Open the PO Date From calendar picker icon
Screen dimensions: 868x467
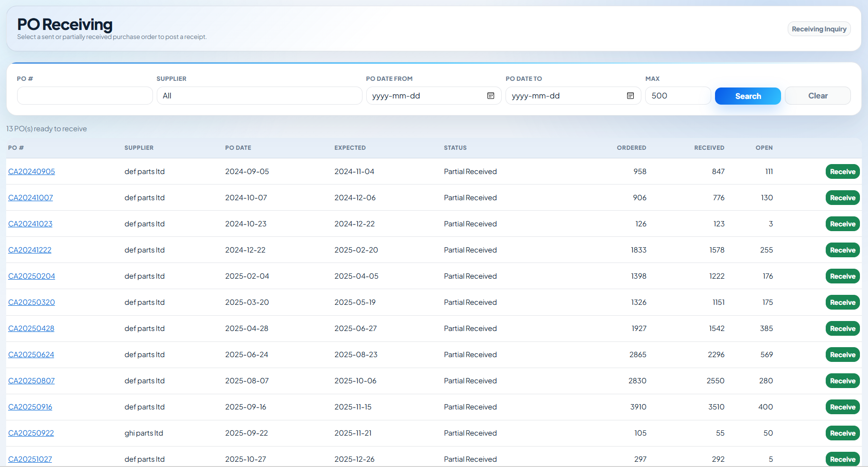tap(491, 96)
